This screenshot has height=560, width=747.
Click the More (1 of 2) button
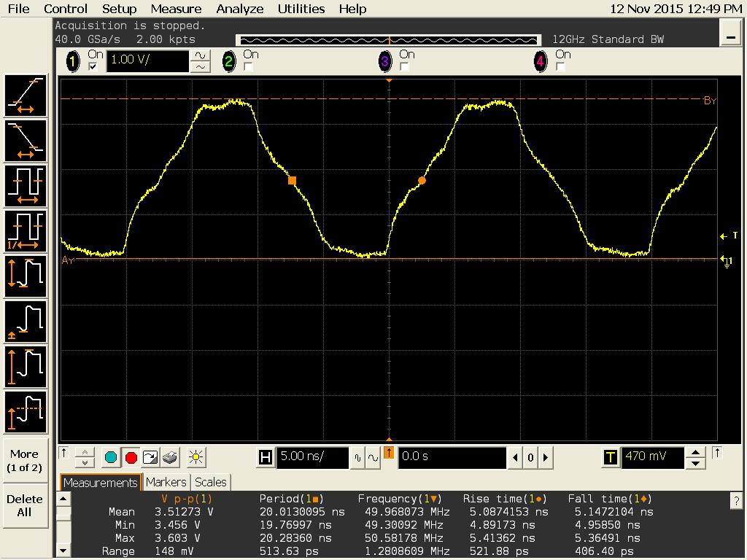click(x=25, y=460)
